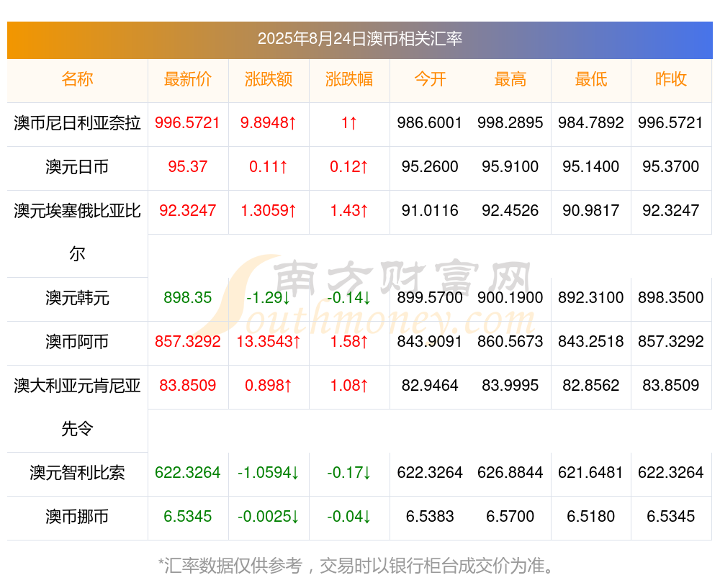
Task: Click the title 2025年8月24日澳币相关汇率
Action: [x=359, y=39]
